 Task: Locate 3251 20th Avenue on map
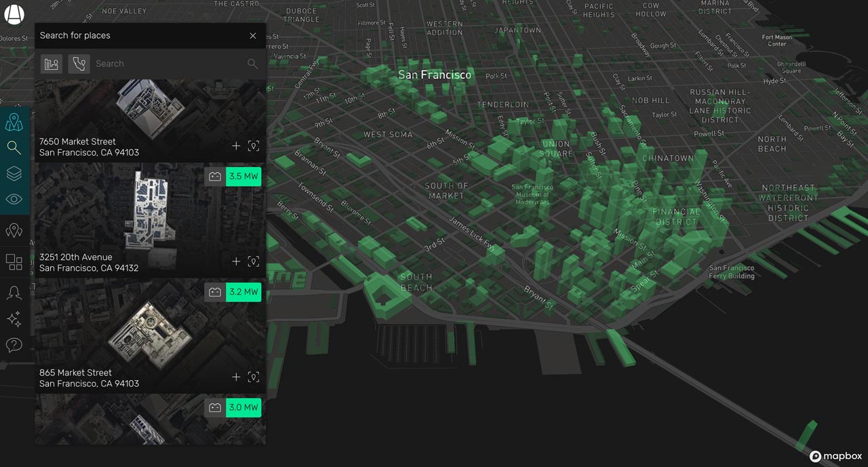coord(254,261)
